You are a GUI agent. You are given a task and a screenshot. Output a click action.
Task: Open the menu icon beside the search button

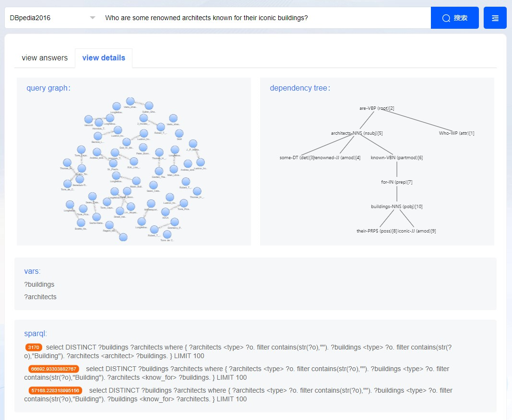[x=495, y=18]
